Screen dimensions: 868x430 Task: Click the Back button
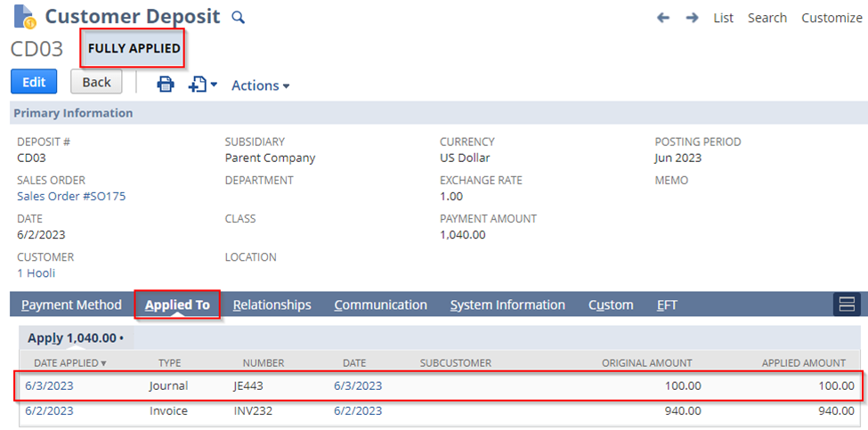pyautogui.click(x=97, y=82)
